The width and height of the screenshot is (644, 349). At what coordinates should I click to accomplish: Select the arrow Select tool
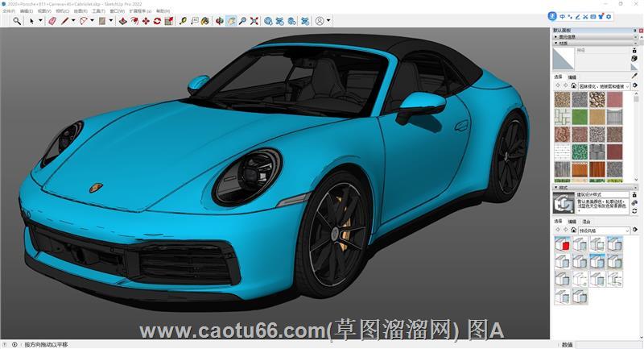tap(31, 21)
